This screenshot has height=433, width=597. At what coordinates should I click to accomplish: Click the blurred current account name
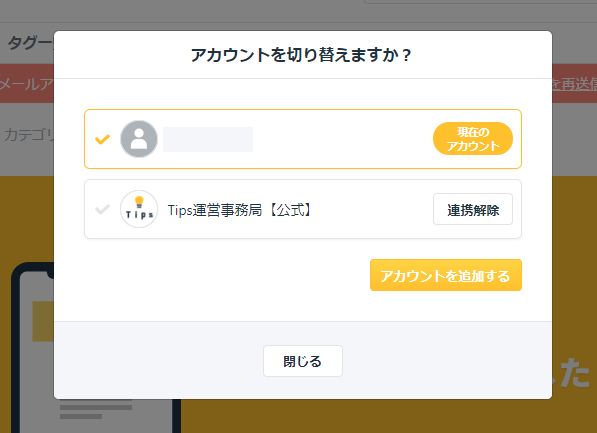pyautogui.click(x=208, y=139)
